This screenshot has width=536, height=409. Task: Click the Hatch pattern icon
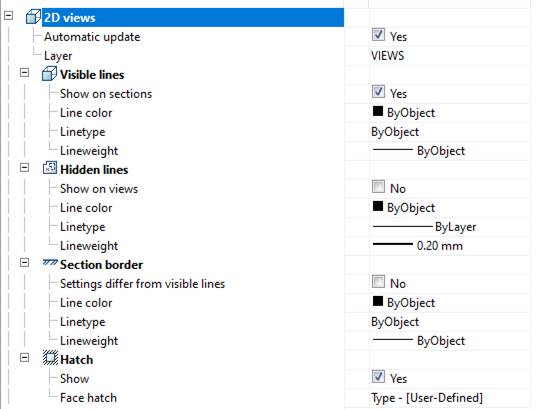tap(50, 358)
